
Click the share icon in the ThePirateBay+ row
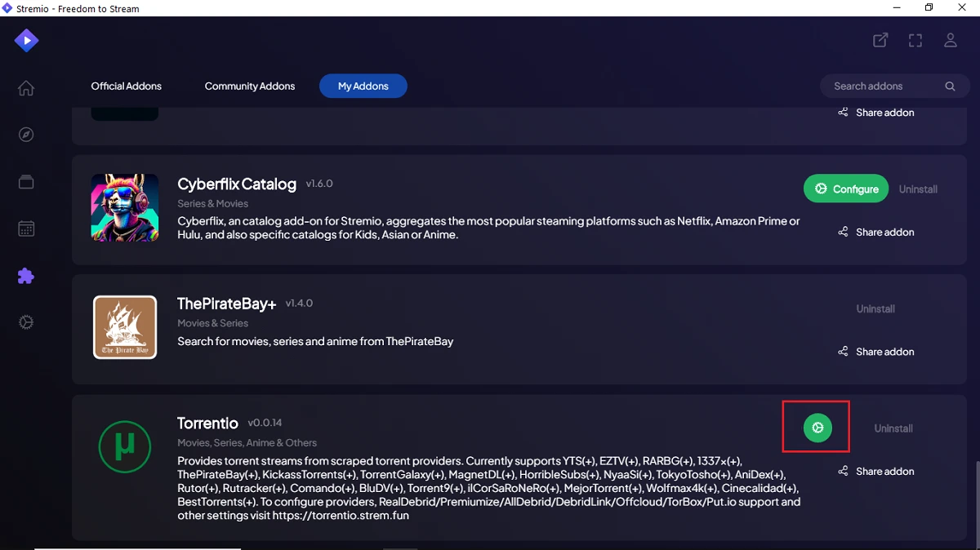point(843,352)
